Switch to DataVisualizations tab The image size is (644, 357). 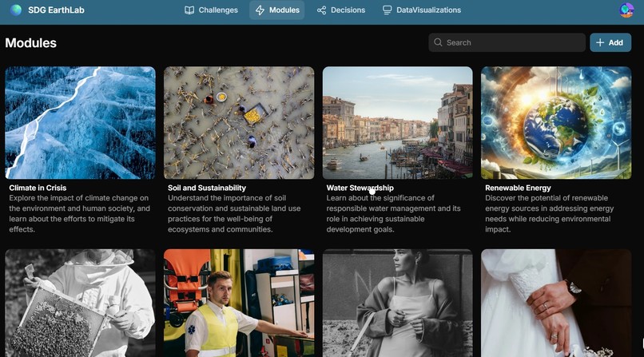(422, 10)
